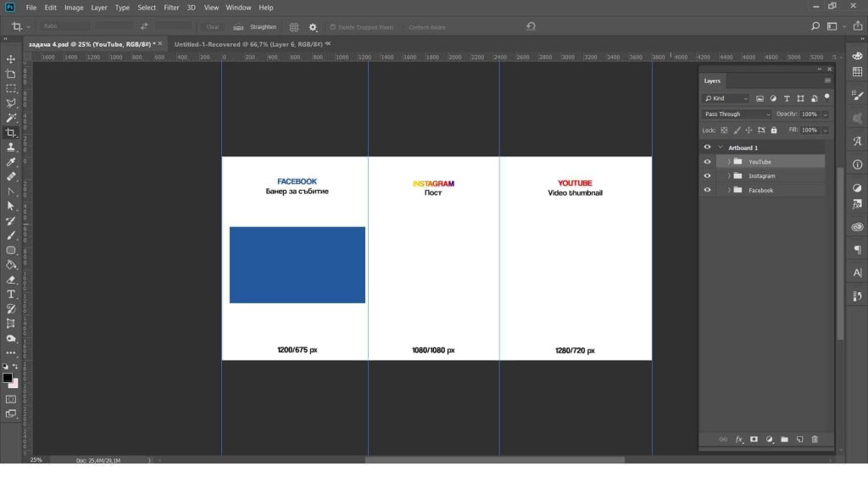868x488 pixels.
Task: Open crop overlay grid options
Action: (294, 27)
